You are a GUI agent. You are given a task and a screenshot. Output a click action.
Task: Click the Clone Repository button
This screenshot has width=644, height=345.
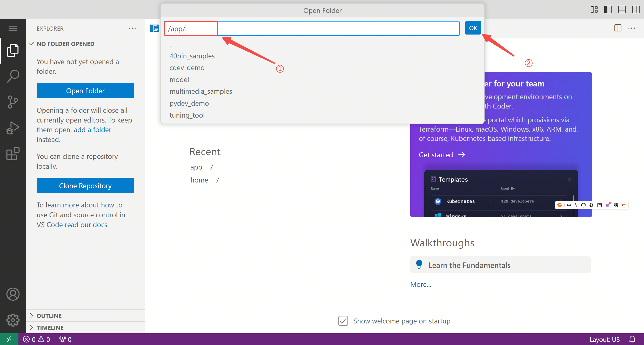(85, 185)
